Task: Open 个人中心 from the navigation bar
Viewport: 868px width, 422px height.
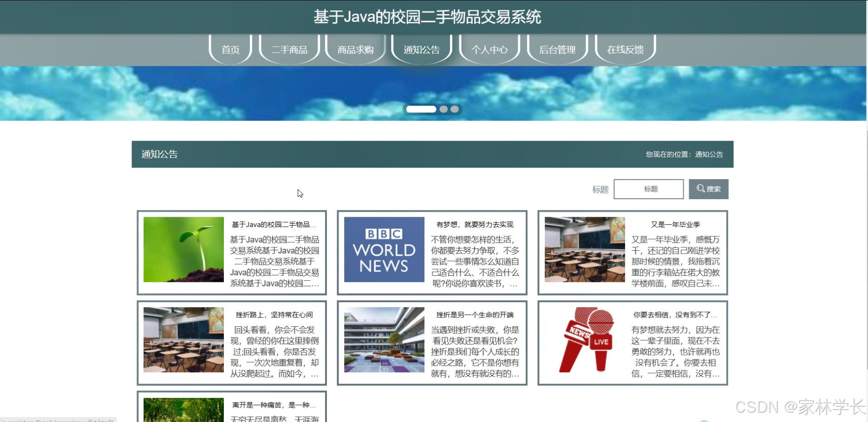Action: [x=489, y=50]
